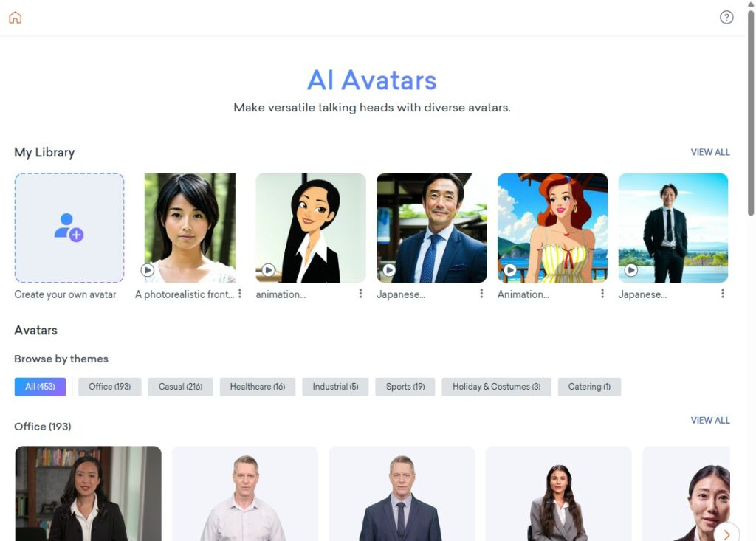Viewport: 756px width, 541px height.
Task: Play the cartoon businesswoman avatar preview
Action: (x=269, y=270)
